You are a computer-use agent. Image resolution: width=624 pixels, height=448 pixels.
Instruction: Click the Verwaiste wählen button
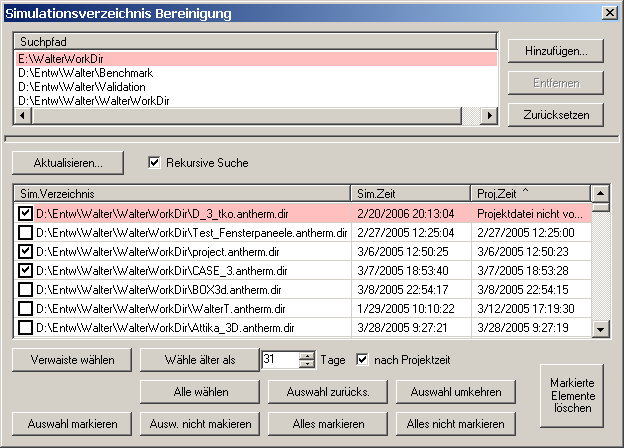(71, 360)
